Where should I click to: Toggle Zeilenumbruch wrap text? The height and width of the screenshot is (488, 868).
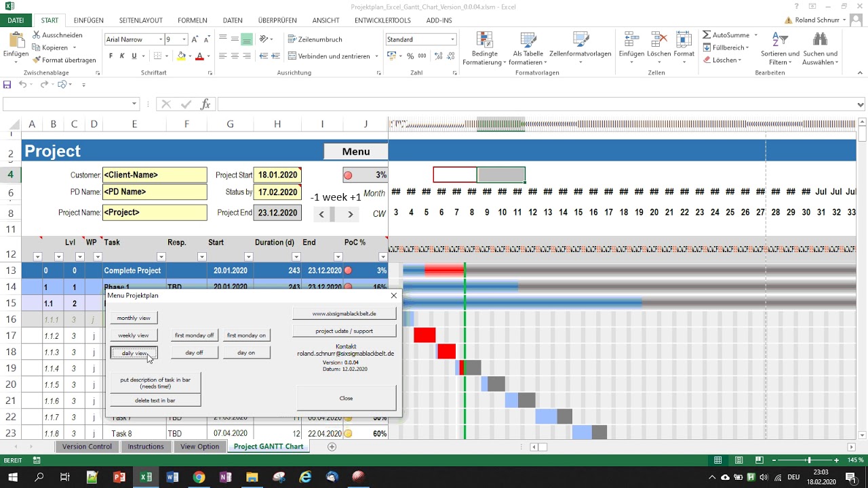pos(315,39)
